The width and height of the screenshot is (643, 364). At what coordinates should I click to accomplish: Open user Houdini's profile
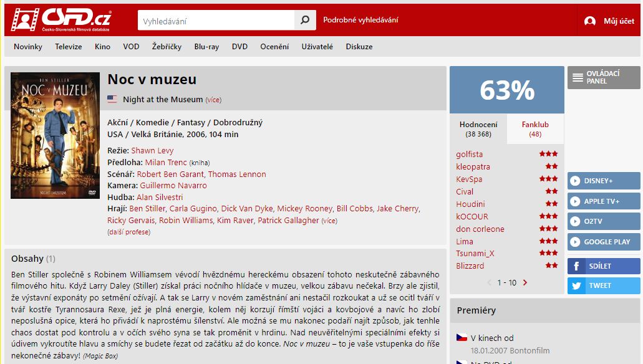pos(470,204)
